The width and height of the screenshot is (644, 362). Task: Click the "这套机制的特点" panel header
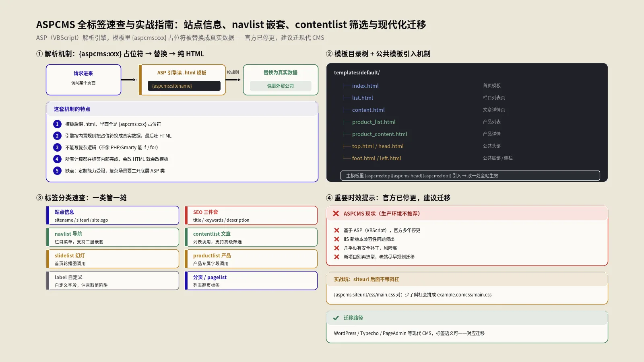182,109
